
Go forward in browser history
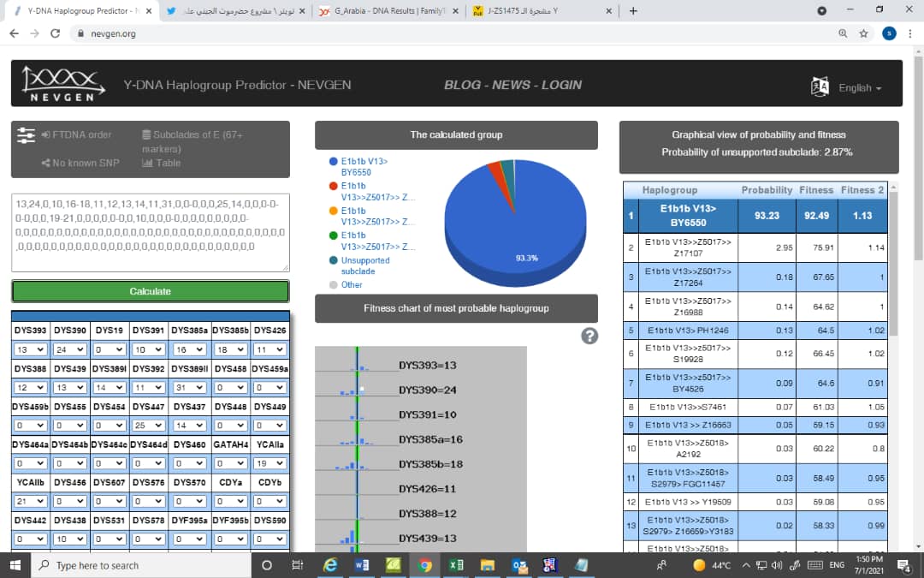[x=35, y=33]
